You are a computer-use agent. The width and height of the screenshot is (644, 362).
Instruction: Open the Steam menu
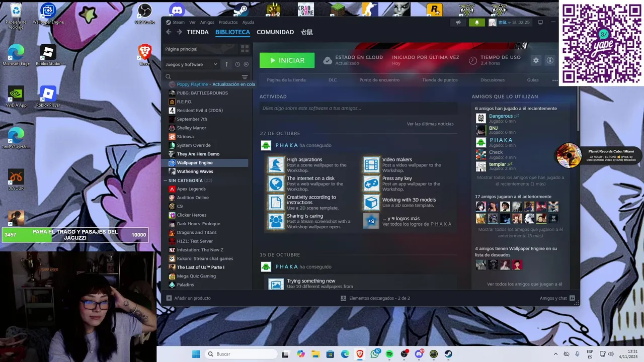click(x=179, y=22)
